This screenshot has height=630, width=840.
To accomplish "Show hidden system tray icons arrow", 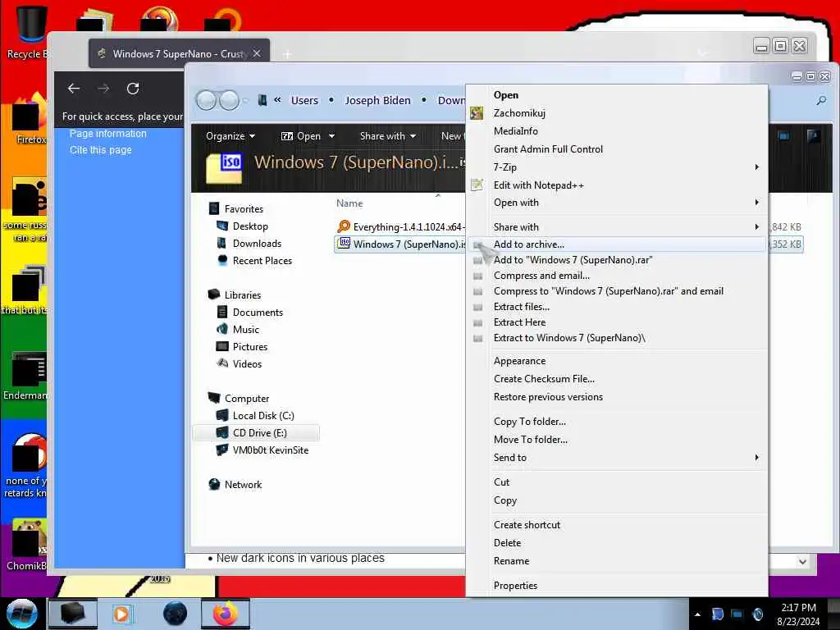I will (x=697, y=614).
